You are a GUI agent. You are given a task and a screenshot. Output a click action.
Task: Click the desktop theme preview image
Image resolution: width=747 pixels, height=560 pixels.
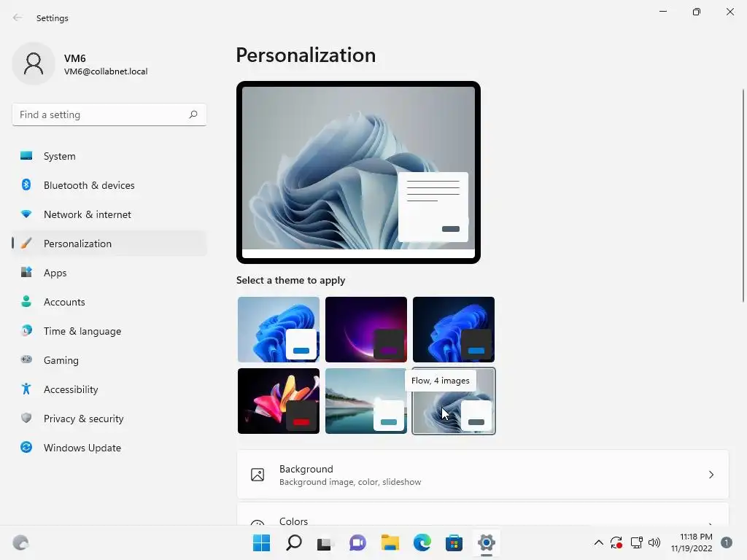click(358, 172)
